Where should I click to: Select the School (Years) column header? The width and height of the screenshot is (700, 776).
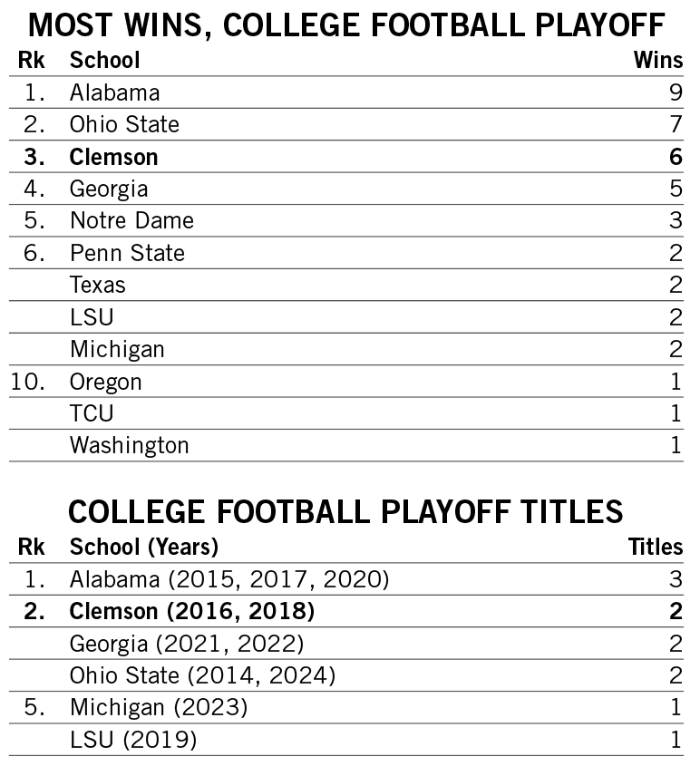pos(144,547)
